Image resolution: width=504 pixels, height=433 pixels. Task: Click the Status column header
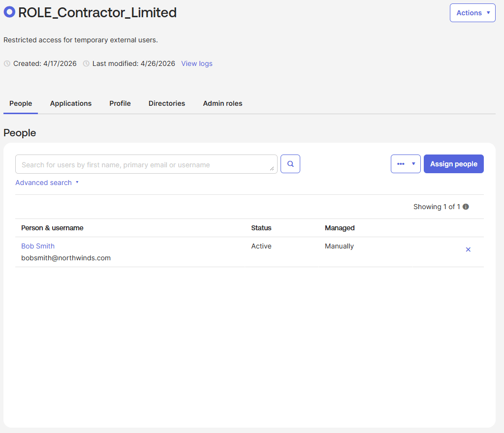pos(261,228)
